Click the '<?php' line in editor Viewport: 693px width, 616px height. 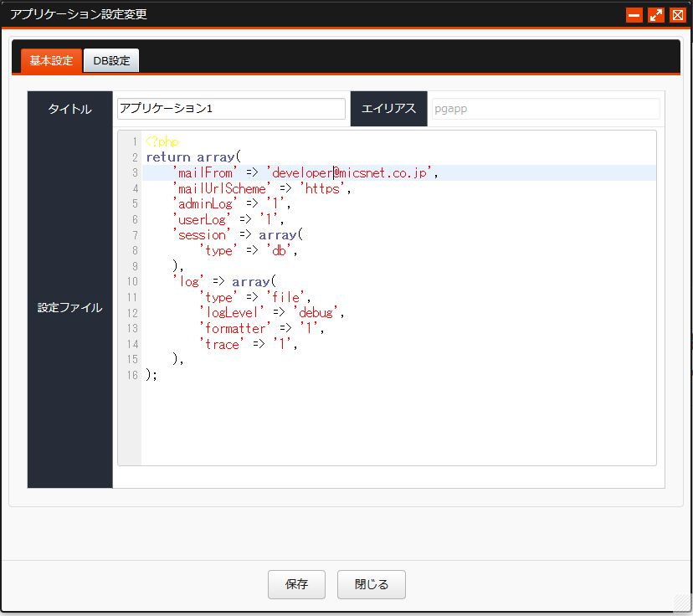[162, 141]
